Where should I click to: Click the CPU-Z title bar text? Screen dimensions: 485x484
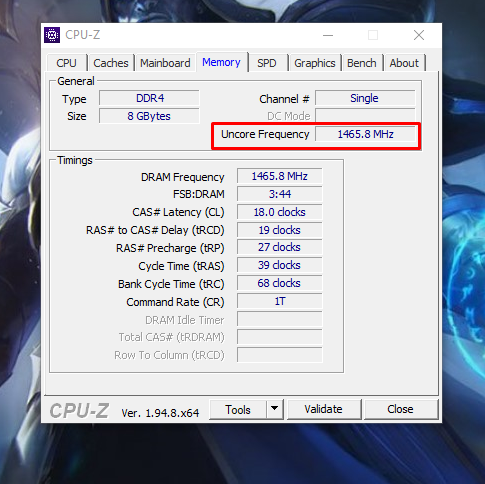[82, 35]
